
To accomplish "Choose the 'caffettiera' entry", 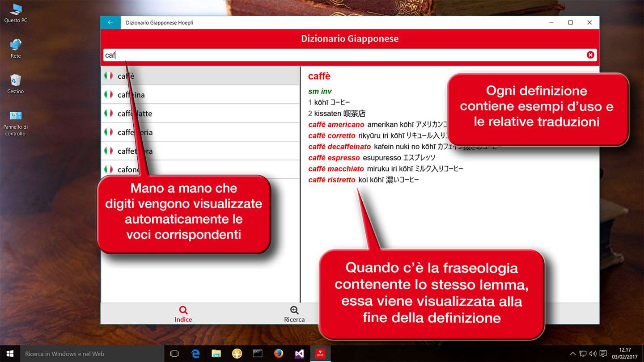I will coord(200,151).
